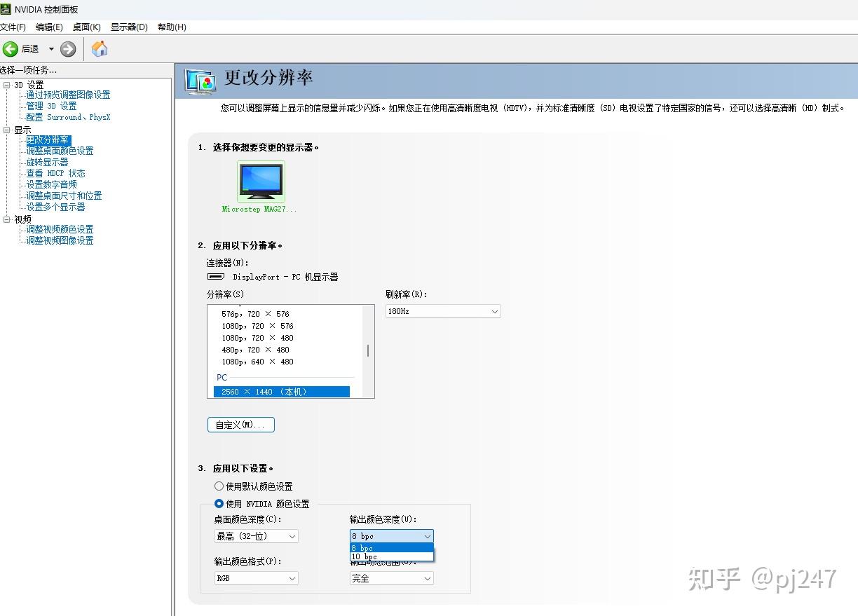
Task: Select 使用 NVIDIA 颜色设置 radio button
Action: point(219,503)
